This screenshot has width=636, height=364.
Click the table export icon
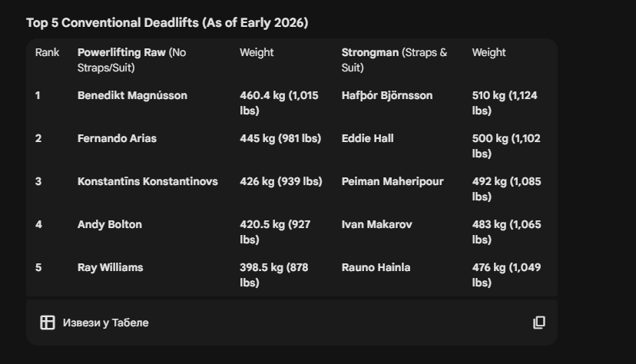point(48,323)
